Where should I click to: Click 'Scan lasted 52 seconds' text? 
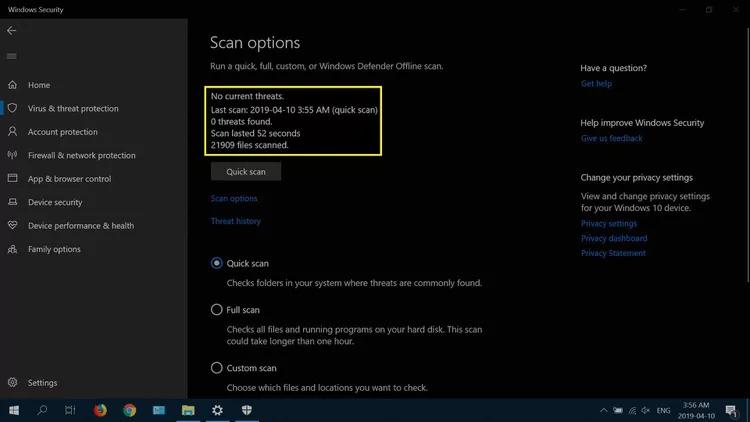(255, 133)
